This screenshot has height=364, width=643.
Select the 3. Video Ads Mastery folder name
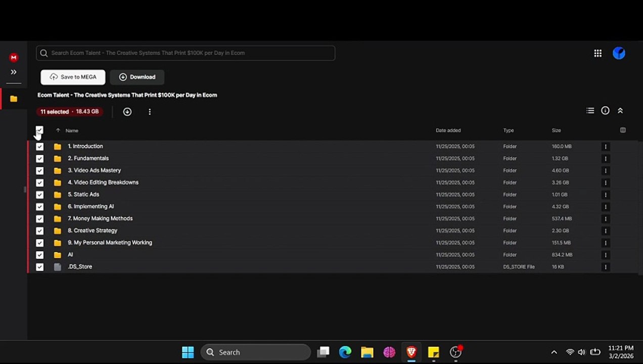pos(95,170)
